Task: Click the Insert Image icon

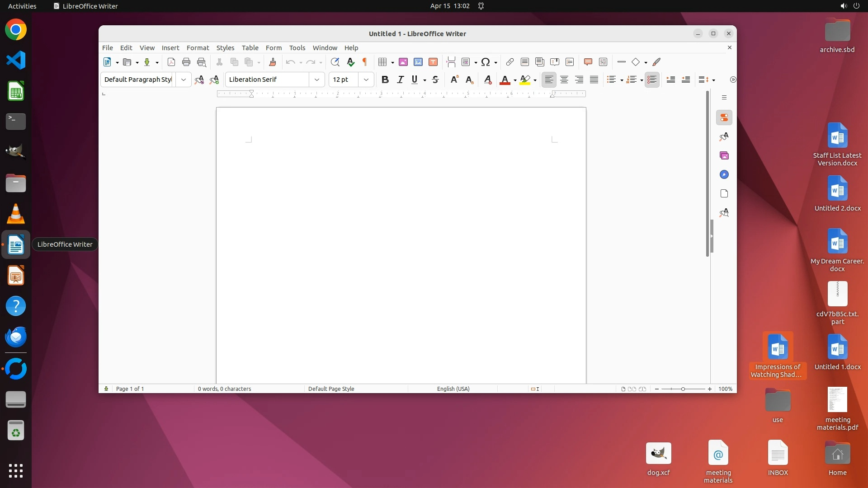Action: [403, 62]
